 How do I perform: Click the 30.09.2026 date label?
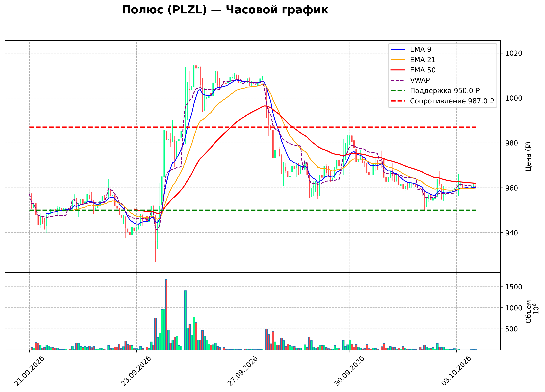349,371
